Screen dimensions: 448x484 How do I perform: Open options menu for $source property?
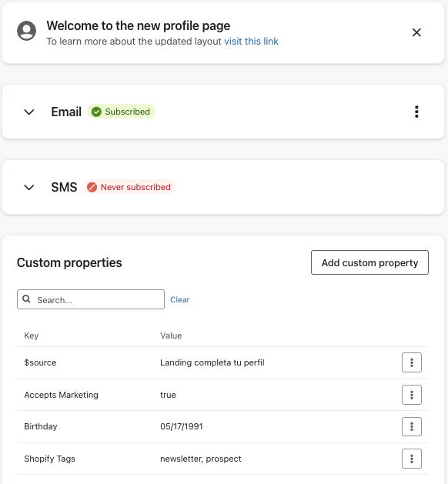412,362
